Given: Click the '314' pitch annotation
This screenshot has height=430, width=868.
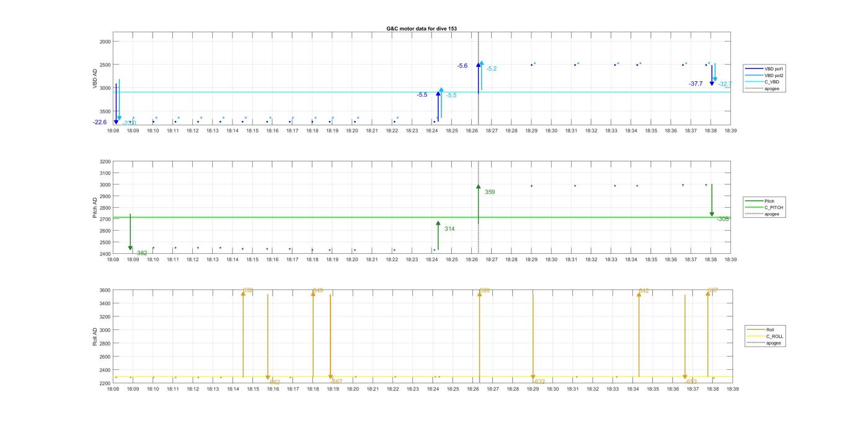Looking at the screenshot, I should click(x=449, y=229).
